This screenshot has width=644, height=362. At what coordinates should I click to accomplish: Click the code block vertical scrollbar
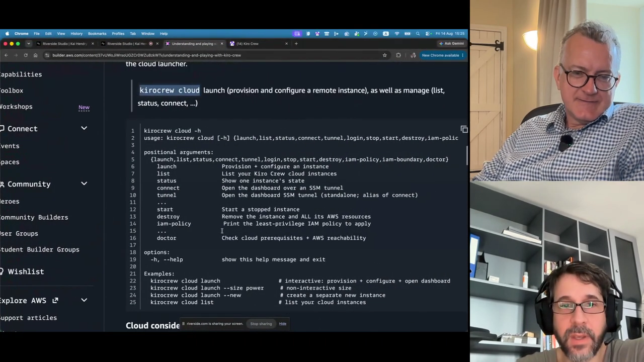click(x=467, y=156)
